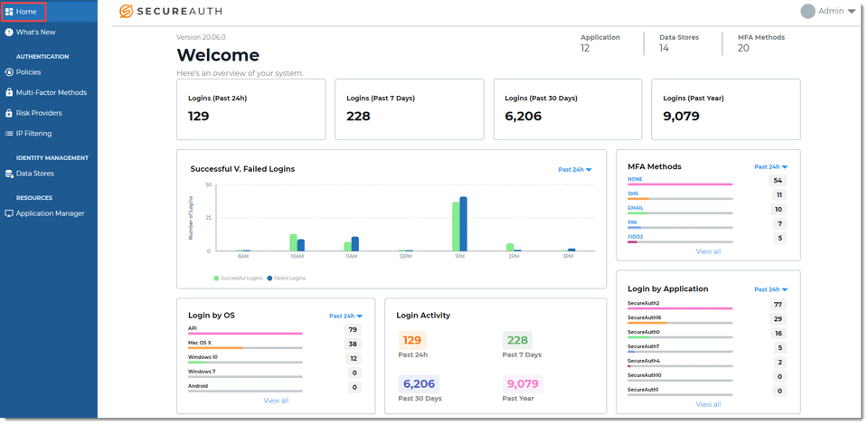868x425 pixels.
Task: Click the SecureAuth4 row label
Action: coord(643,361)
